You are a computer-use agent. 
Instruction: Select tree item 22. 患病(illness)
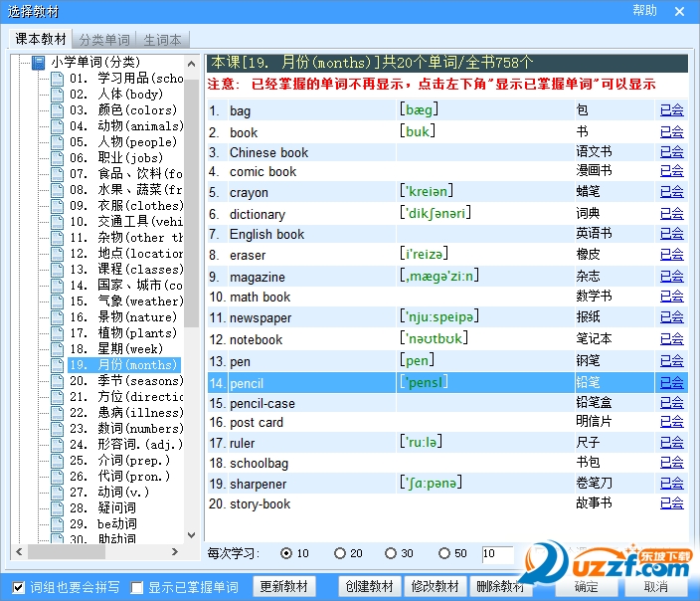[126, 413]
